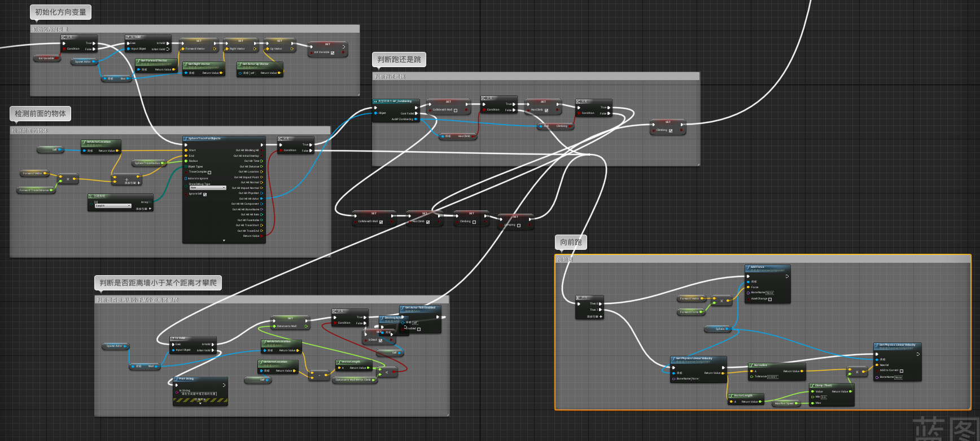980x441 pixels.
Task: Click the Then 1 exec pin
Action: point(600,310)
